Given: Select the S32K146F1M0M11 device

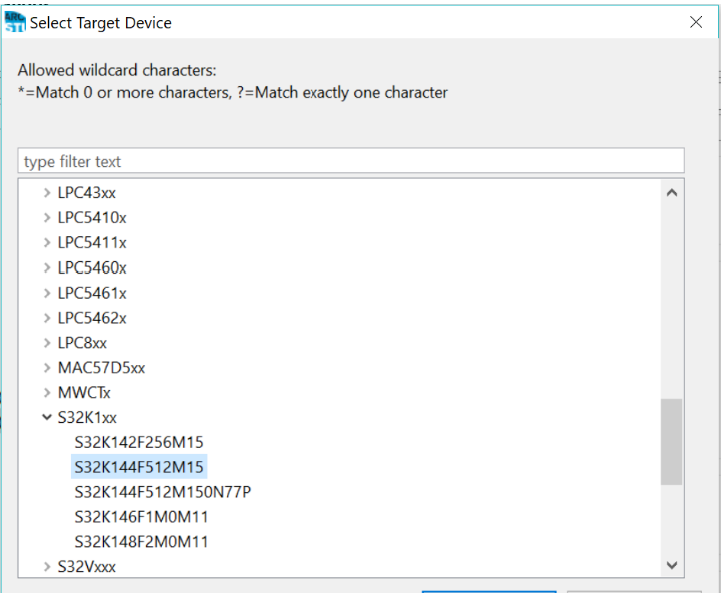Looking at the screenshot, I should (141, 517).
